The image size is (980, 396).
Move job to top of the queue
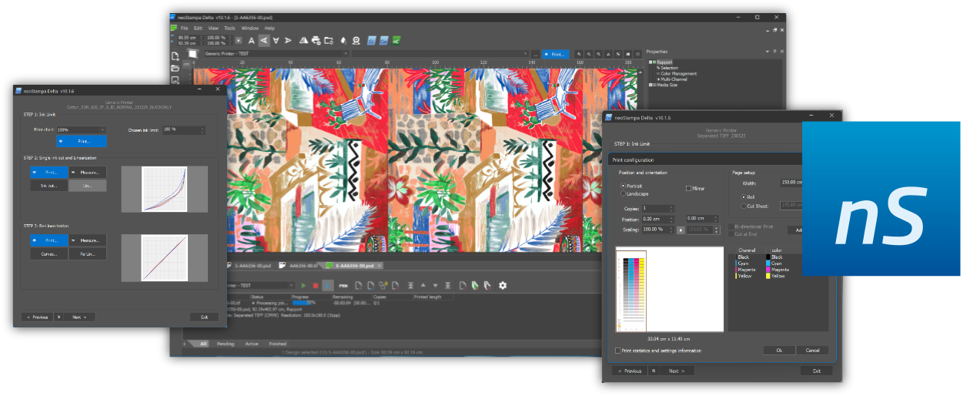pos(411,286)
